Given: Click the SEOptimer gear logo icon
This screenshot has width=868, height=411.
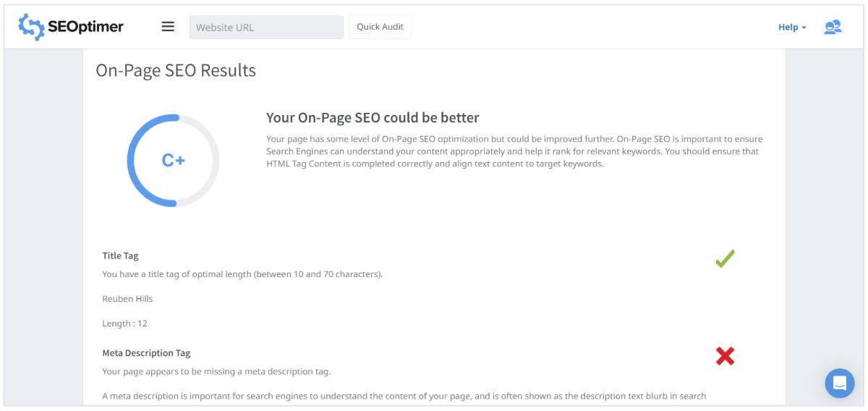Looking at the screenshot, I should coord(31,27).
